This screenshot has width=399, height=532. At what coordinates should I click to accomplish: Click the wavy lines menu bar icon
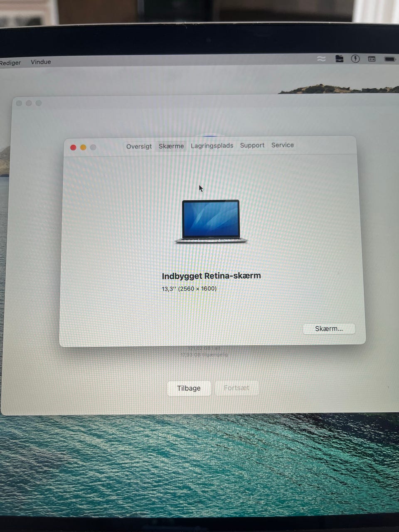point(321,59)
